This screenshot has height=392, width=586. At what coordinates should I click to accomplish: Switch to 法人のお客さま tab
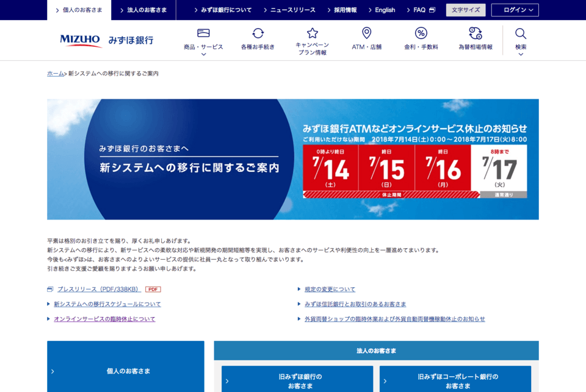tap(143, 10)
